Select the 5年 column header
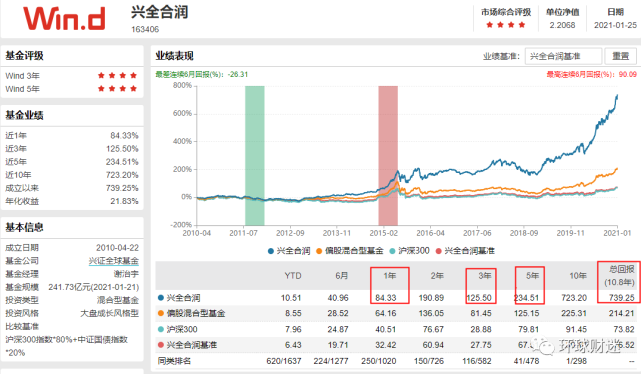 tap(532, 276)
